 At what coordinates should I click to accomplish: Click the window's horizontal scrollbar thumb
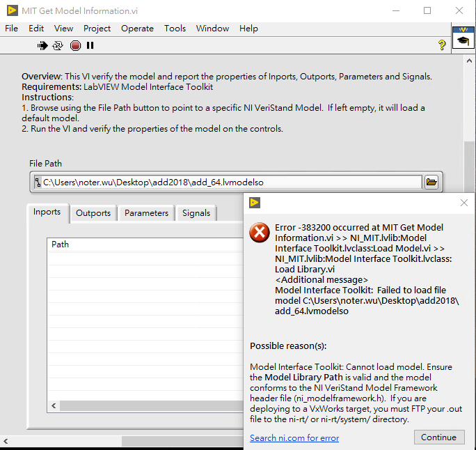pyautogui.click(x=182, y=441)
